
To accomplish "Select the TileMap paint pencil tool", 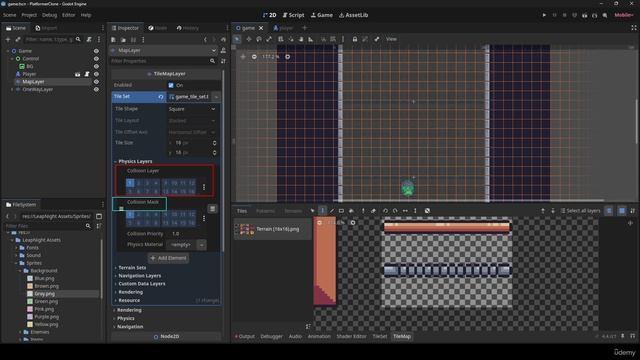I will pos(322,211).
